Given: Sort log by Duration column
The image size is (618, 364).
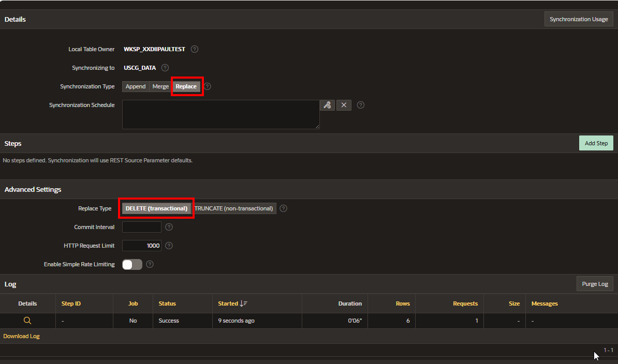Looking at the screenshot, I should pyautogui.click(x=349, y=304).
